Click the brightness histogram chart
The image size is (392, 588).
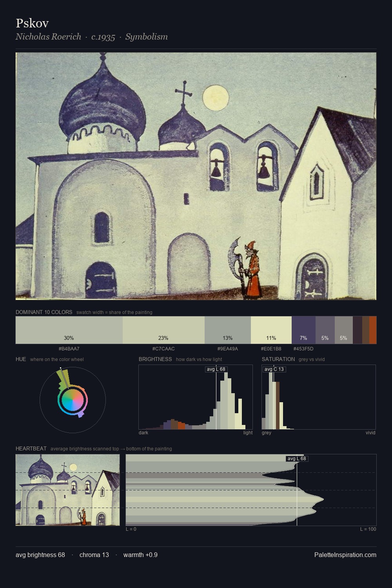196,397
